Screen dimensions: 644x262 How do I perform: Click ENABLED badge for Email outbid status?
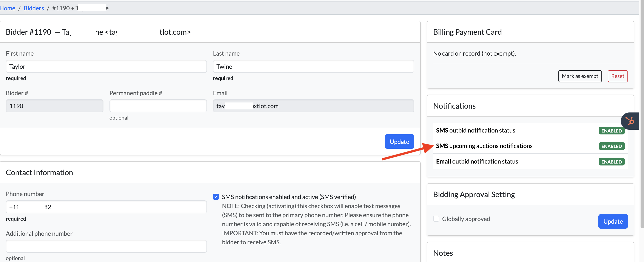[x=611, y=162]
